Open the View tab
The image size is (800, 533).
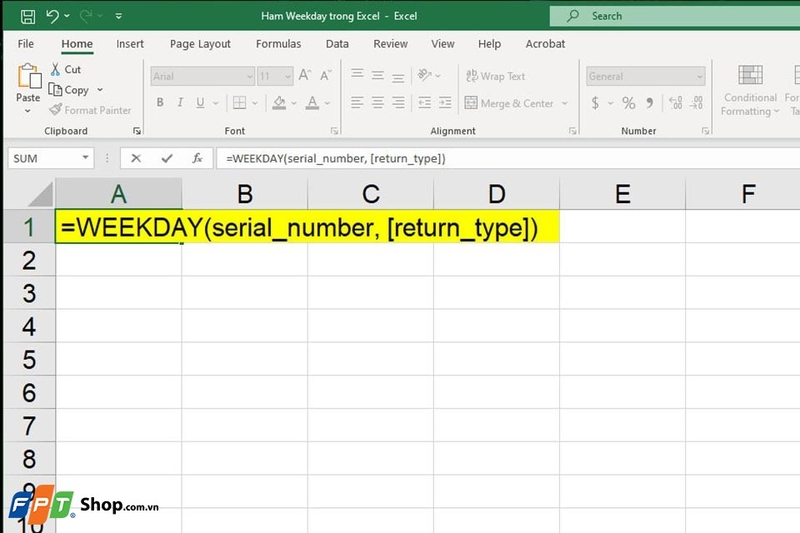click(x=442, y=44)
